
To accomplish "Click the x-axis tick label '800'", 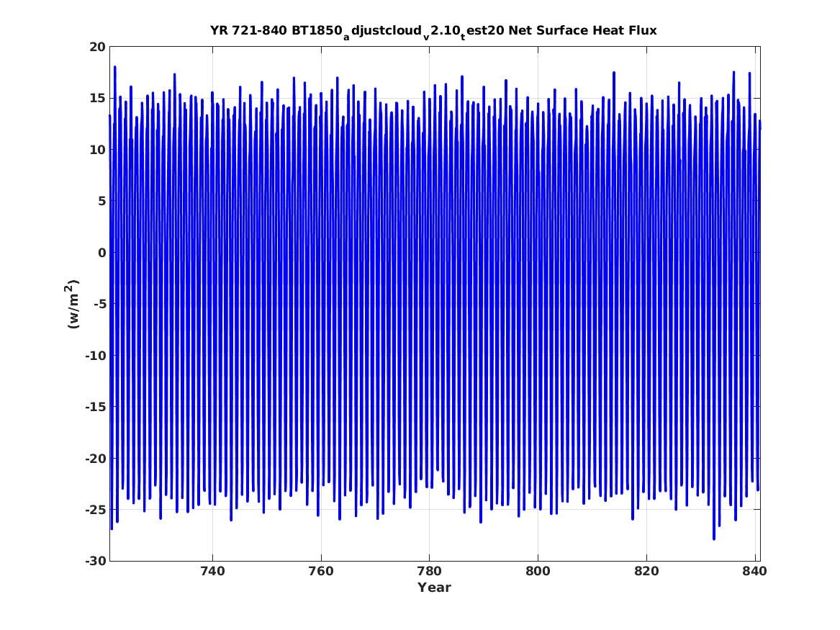I will click(x=537, y=571).
